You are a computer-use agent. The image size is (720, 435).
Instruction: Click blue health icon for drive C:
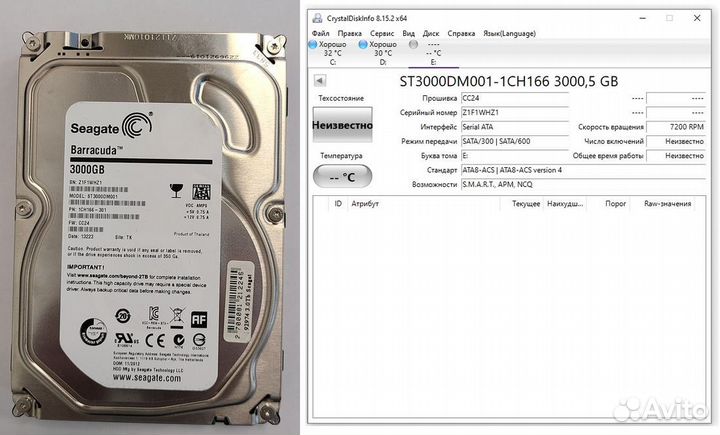coord(313,45)
